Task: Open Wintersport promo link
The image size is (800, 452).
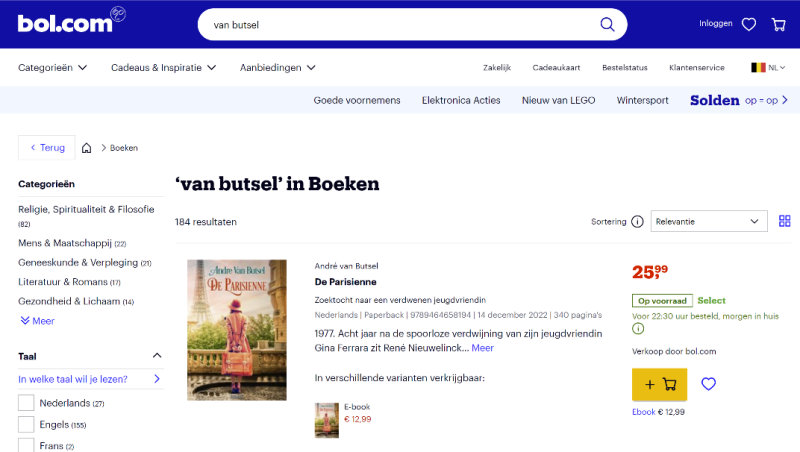Action: click(642, 100)
